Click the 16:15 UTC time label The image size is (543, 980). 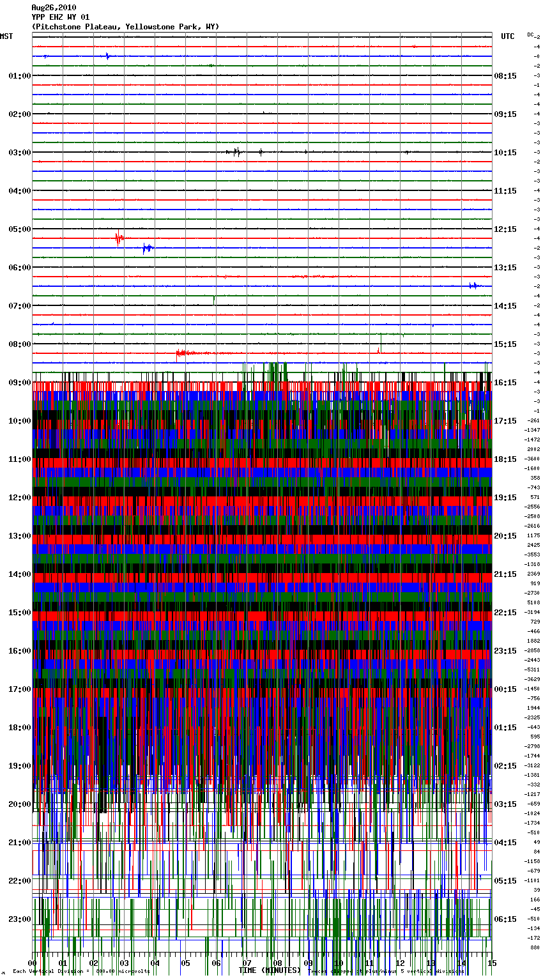point(505,383)
